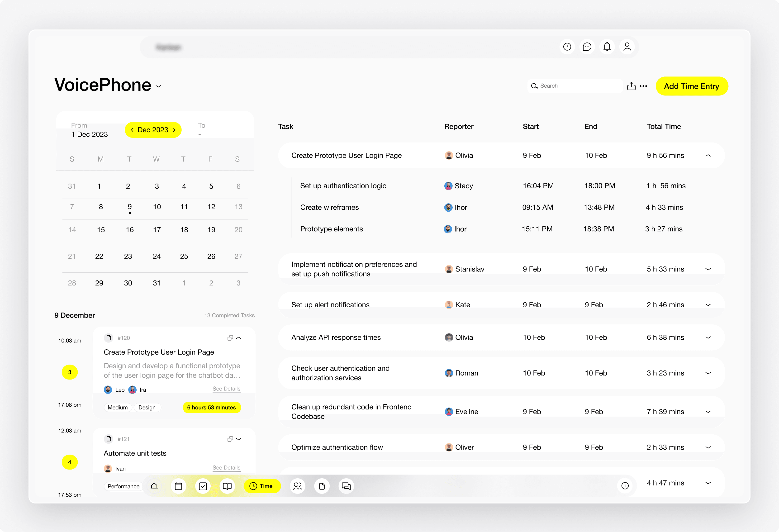Click Stacy's avatar in authentication logic row

[x=448, y=186]
